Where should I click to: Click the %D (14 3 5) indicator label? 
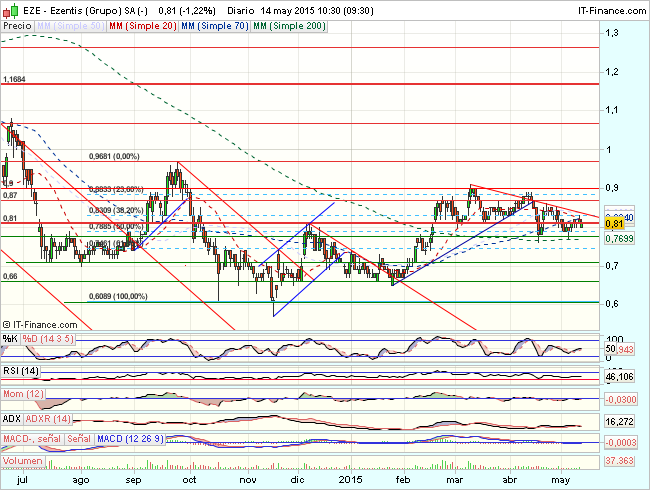(x=48, y=339)
